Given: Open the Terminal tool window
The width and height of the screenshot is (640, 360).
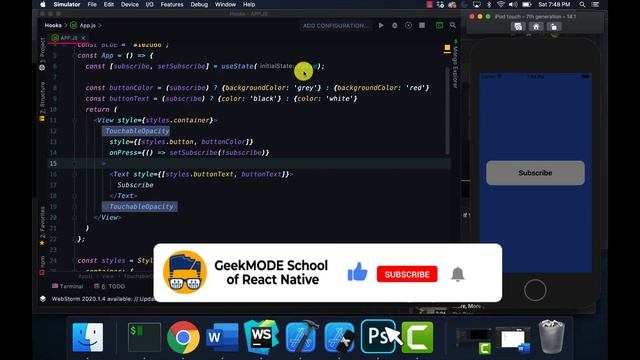Looking at the screenshot, I should [x=68, y=287].
